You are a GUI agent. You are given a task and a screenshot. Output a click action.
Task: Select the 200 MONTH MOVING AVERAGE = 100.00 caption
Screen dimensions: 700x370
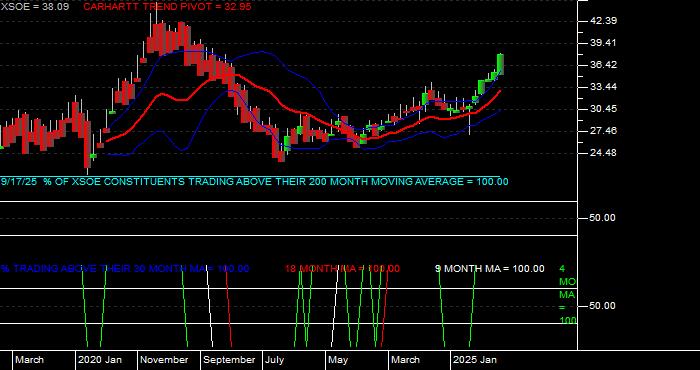[254, 182]
